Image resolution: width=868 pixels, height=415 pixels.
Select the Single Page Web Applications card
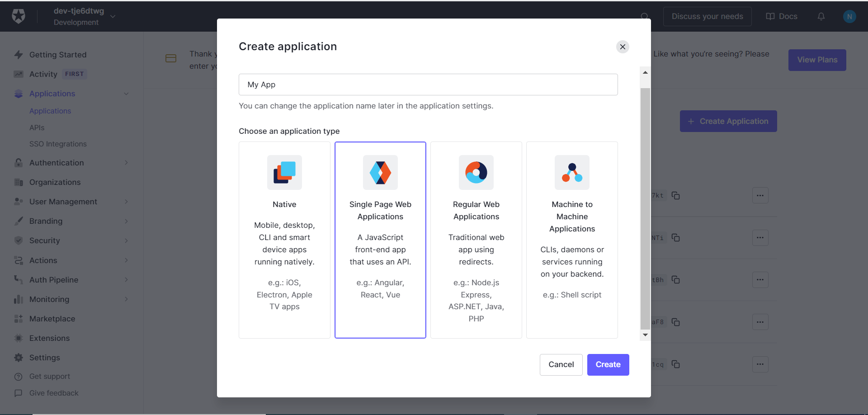tap(380, 240)
